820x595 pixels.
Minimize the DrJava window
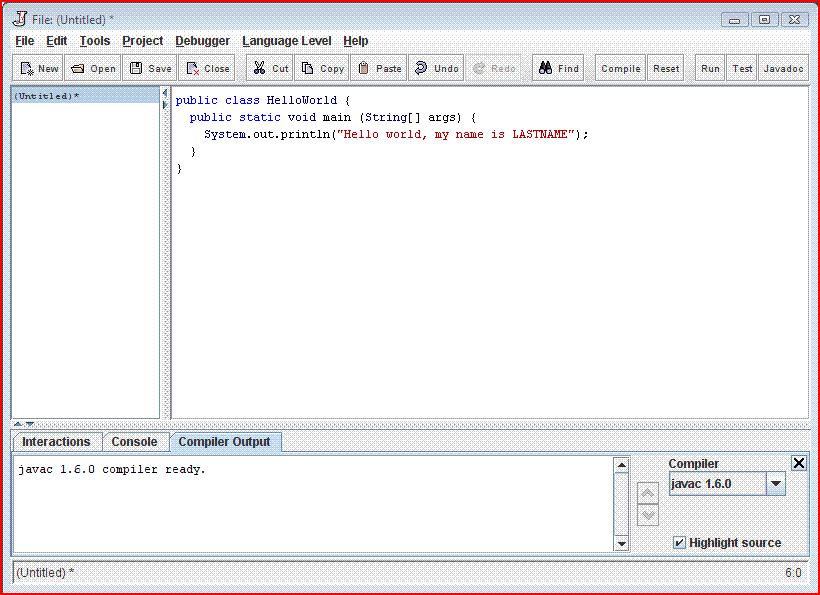[734, 20]
